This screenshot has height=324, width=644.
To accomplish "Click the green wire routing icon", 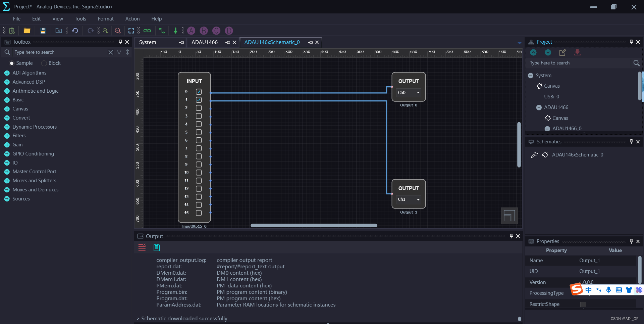I will tap(162, 31).
